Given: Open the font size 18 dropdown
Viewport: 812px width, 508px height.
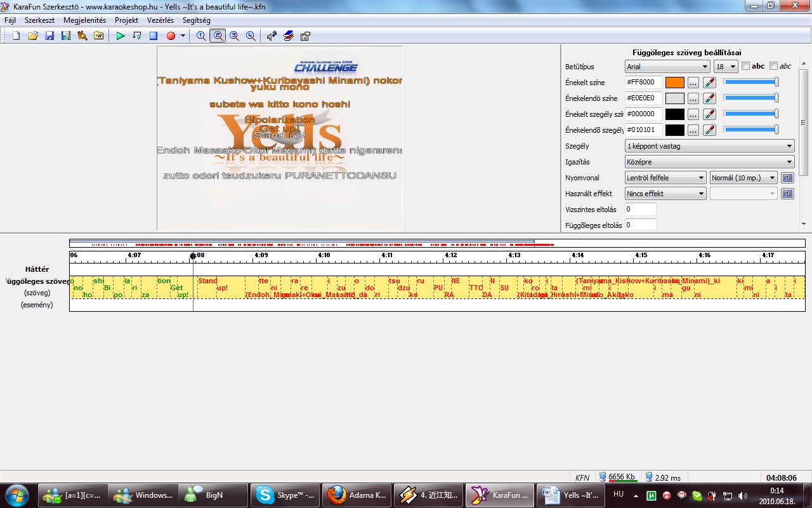Looking at the screenshot, I should pos(726,67).
